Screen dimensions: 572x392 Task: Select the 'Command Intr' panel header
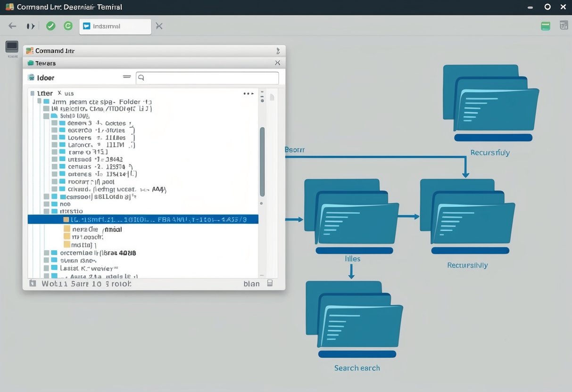click(x=54, y=50)
